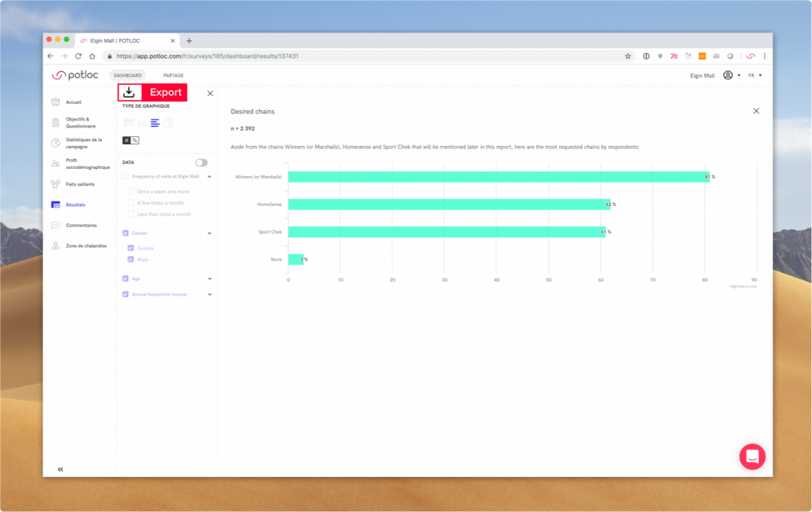Check the A few times a month box
Viewport: 812px width, 512px height.
tap(131, 203)
